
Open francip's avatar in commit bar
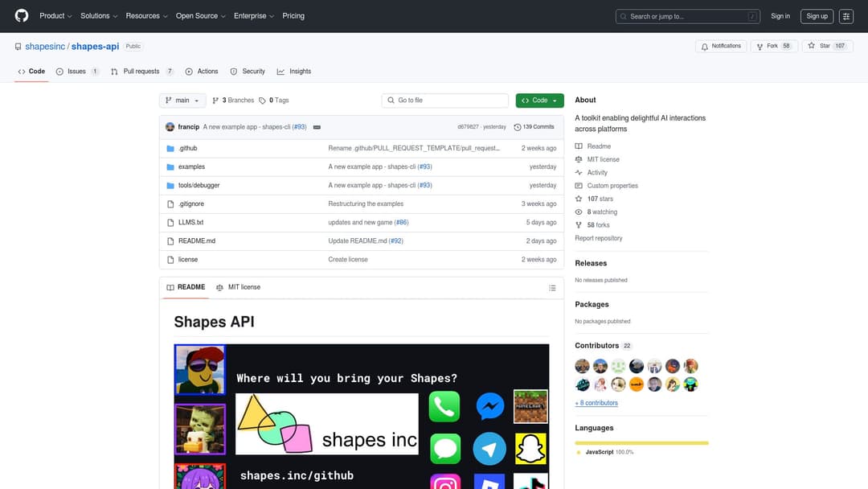170,127
